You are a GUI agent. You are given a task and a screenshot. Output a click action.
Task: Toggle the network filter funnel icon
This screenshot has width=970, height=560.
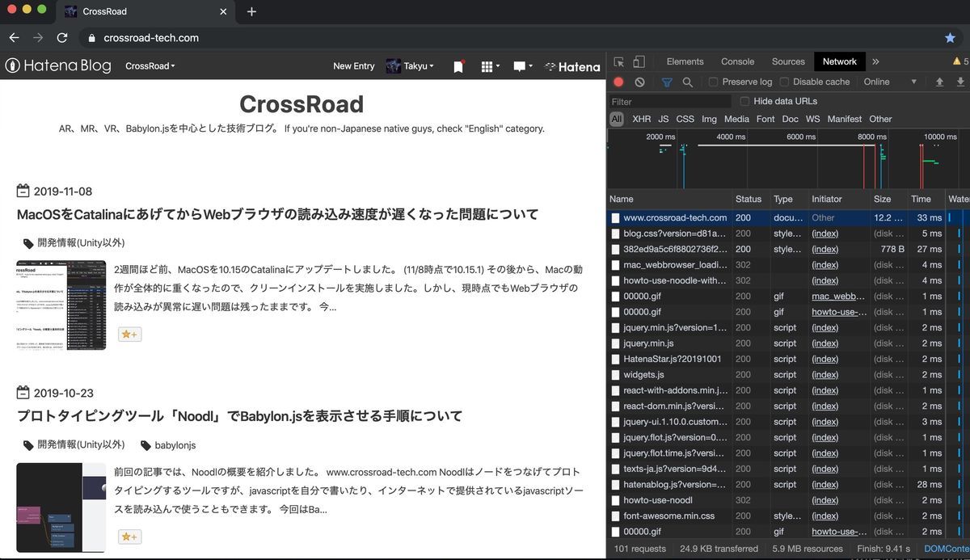pyautogui.click(x=667, y=82)
